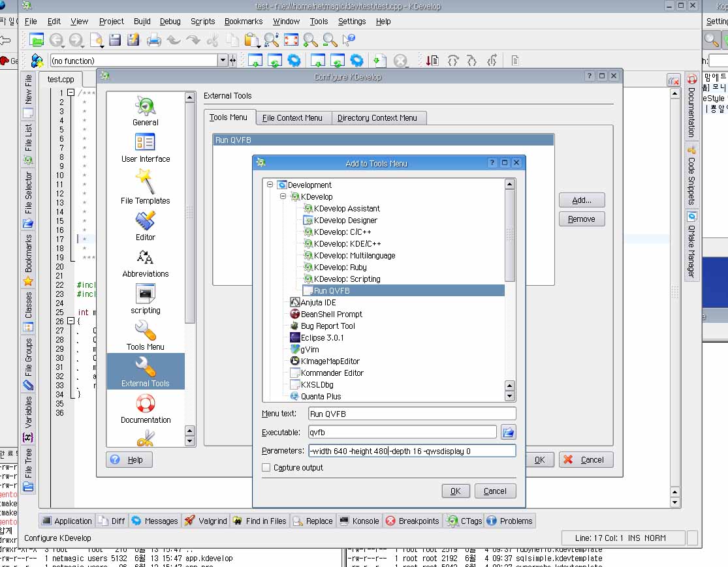Open the Bookmarks menu
Viewport: 728px width, 567px height.
[x=244, y=22]
